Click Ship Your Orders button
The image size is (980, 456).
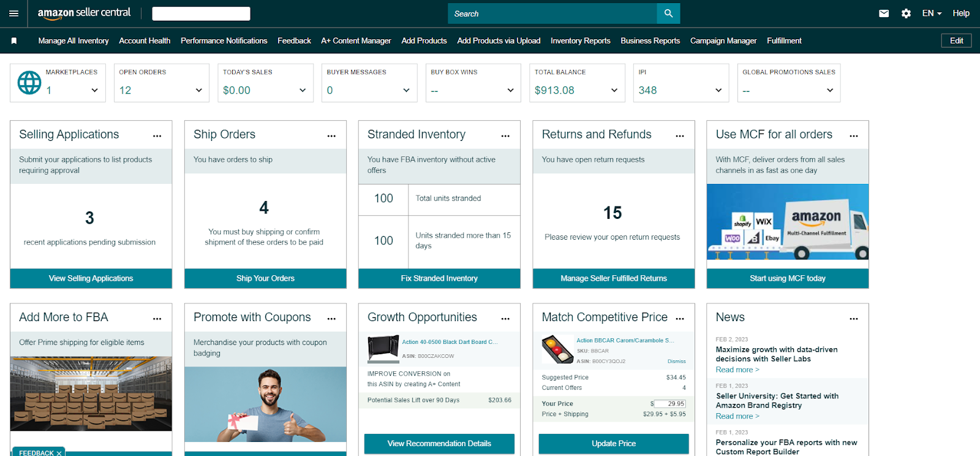tap(265, 278)
